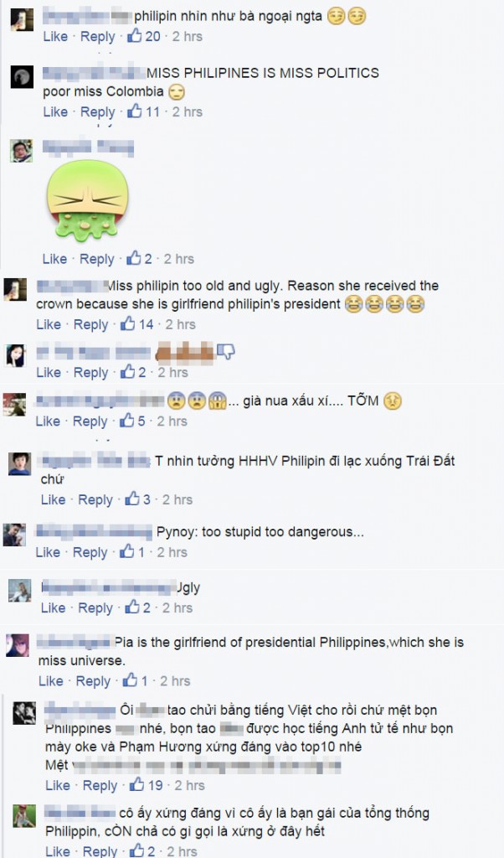Image resolution: width=504 pixels, height=858 pixels.
Task: Like the "Pia is the girlfriend" comment
Action: click(x=51, y=680)
